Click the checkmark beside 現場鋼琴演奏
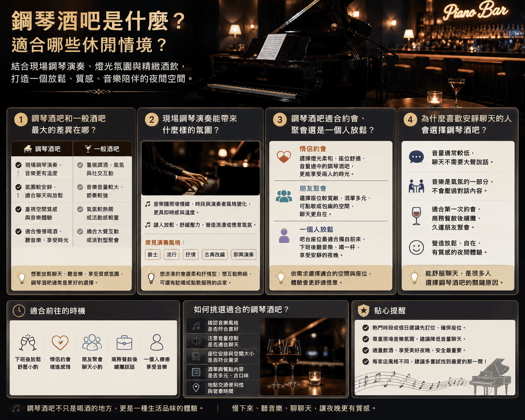The height and width of the screenshot is (420, 525). pyautogui.click(x=18, y=165)
